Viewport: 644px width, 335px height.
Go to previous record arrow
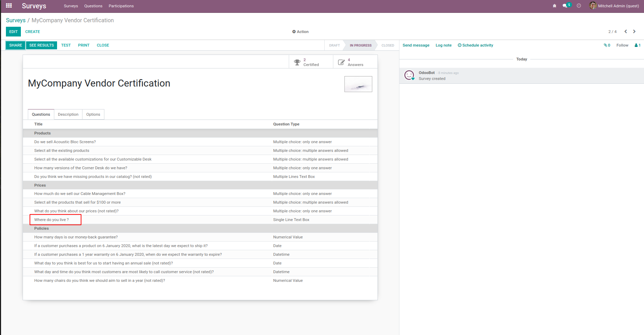pos(626,32)
